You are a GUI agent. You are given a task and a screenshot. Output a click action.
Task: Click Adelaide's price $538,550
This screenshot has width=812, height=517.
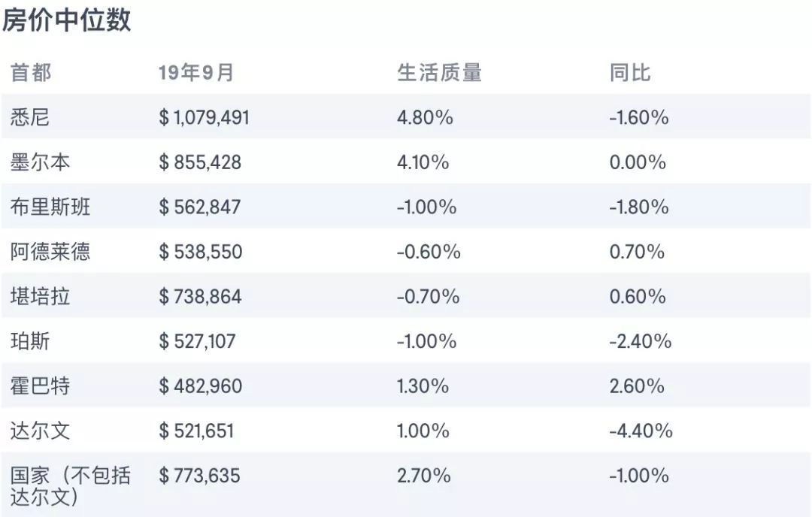(x=201, y=252)
